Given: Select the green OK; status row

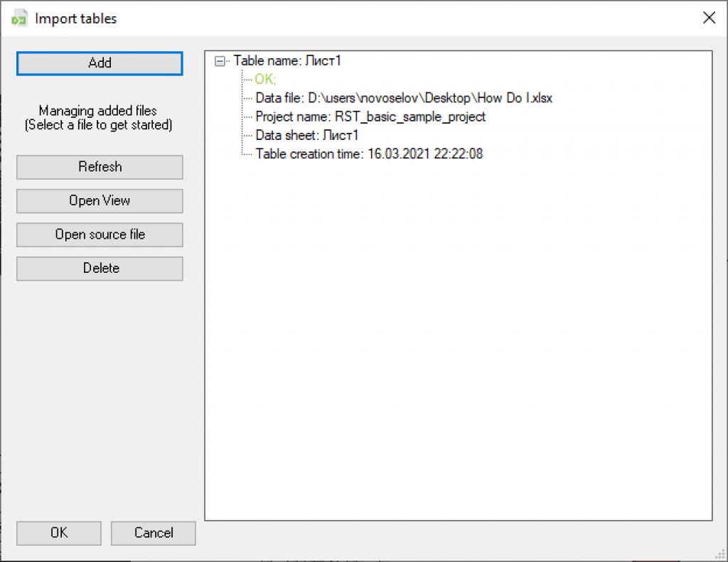Looking at the screenshot, I should [266, 80].
